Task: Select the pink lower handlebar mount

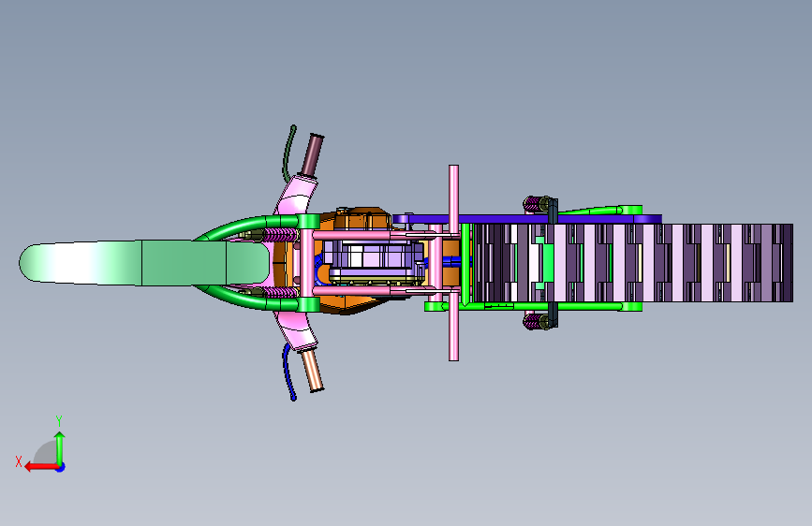Action: [x=296, y=330]
